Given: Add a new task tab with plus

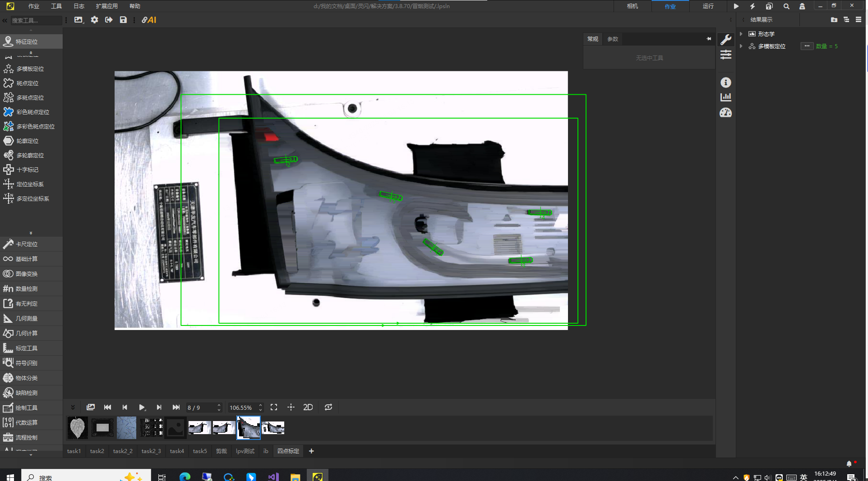Looking at the screenshot, I should coord(311,451).
